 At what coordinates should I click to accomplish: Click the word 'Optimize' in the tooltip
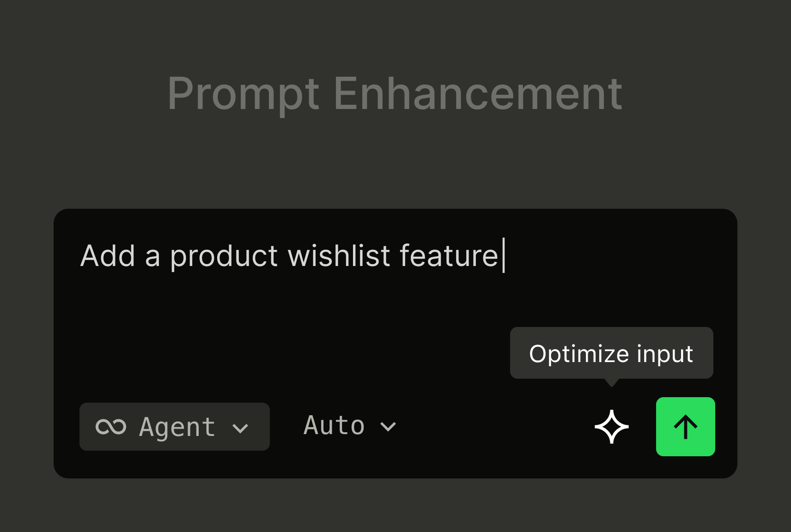tap(579, 354)
